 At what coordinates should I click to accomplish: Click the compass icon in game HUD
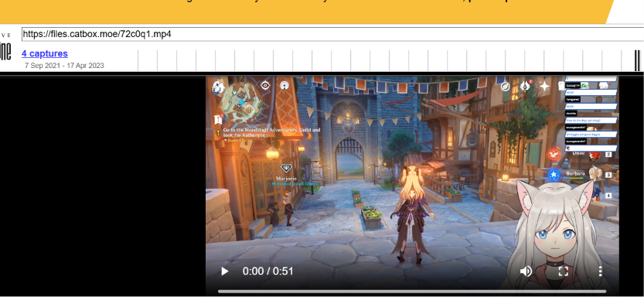pyautogui.click(x=505, y=87)
